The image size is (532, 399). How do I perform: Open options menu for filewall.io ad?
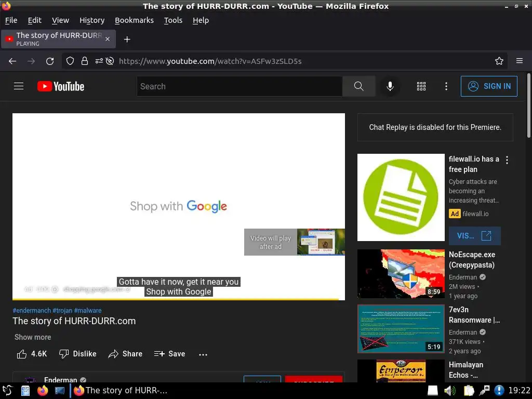(507, 160)
